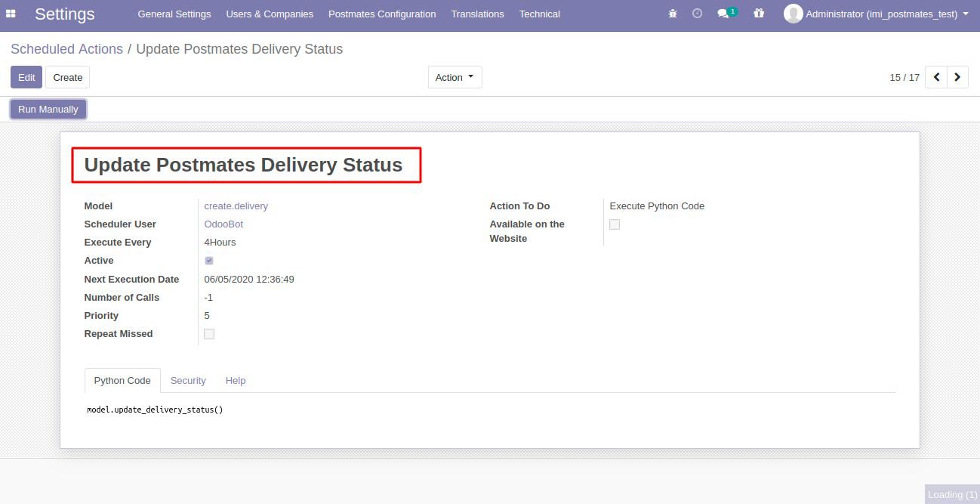Go to next record arrow
Viewport: 980px width, 504px height.
pyautogui.click(x=957, y=77)
